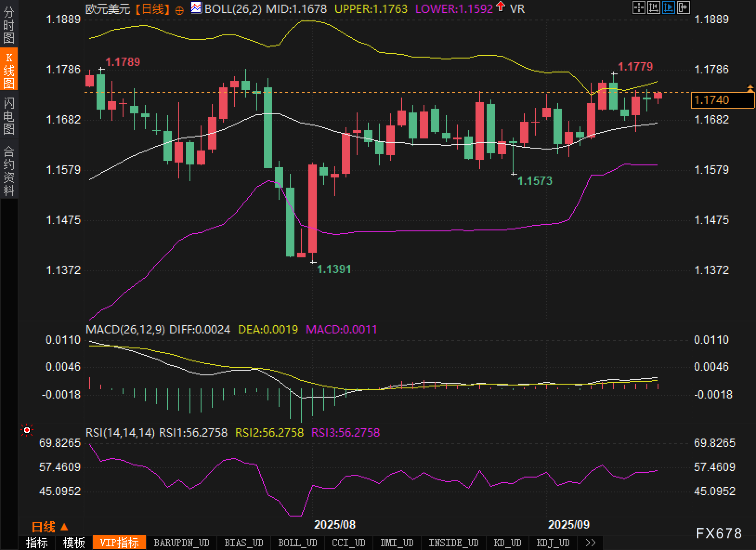The width and height of the screenshot is (756, 550).
Task: Open 合约资料 contract info panel
Action: [9, 170]
